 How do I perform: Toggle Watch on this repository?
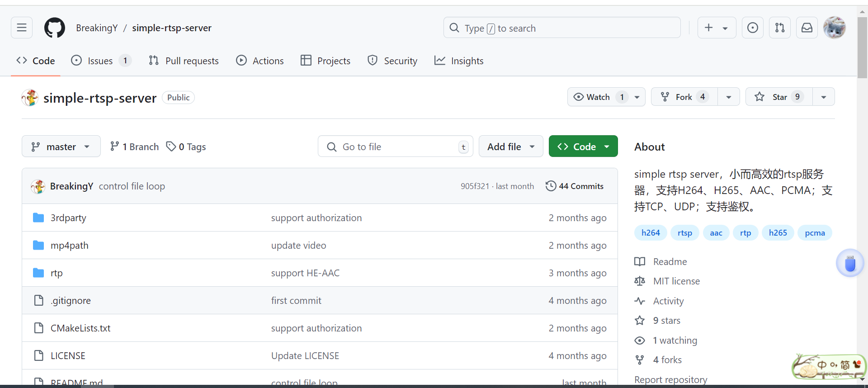(x=592, y=97)
